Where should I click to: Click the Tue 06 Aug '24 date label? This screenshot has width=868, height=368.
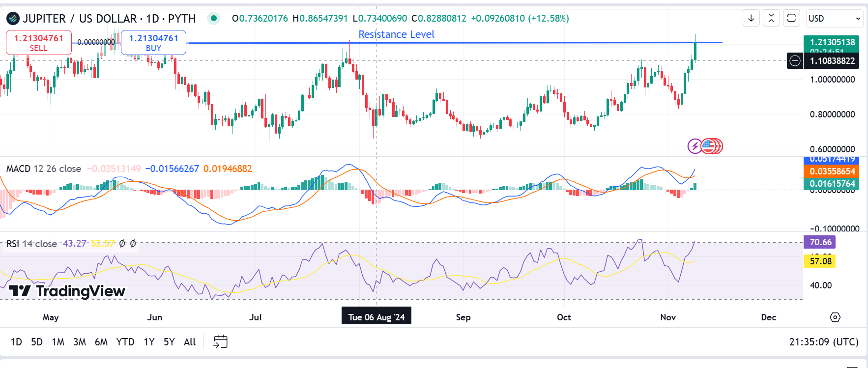376,317
